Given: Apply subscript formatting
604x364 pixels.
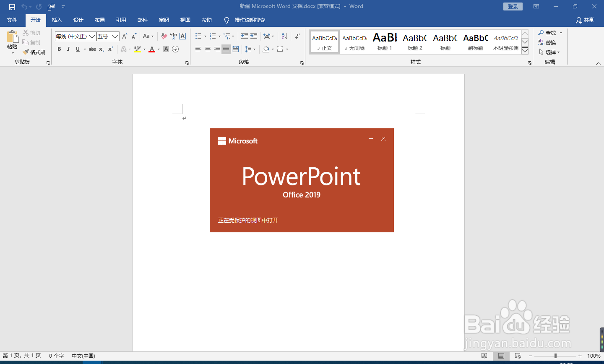Looking at the screenshot, I should pos(102,49).
